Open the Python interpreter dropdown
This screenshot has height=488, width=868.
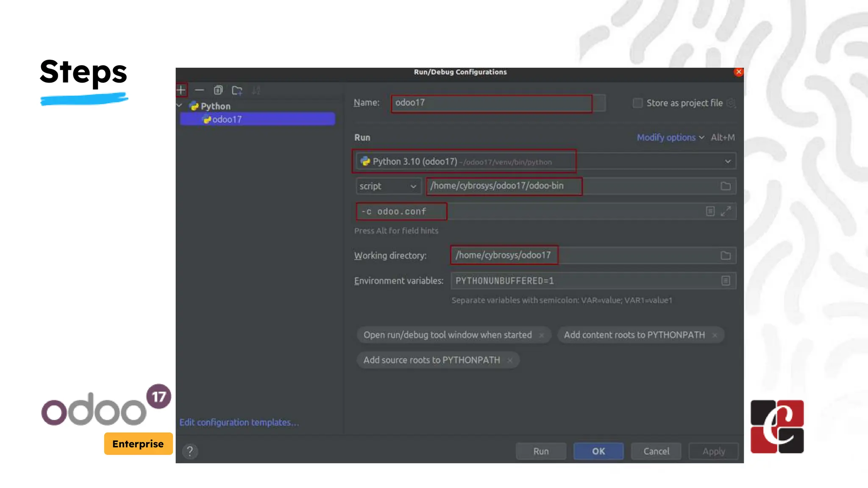pos(728,161)
